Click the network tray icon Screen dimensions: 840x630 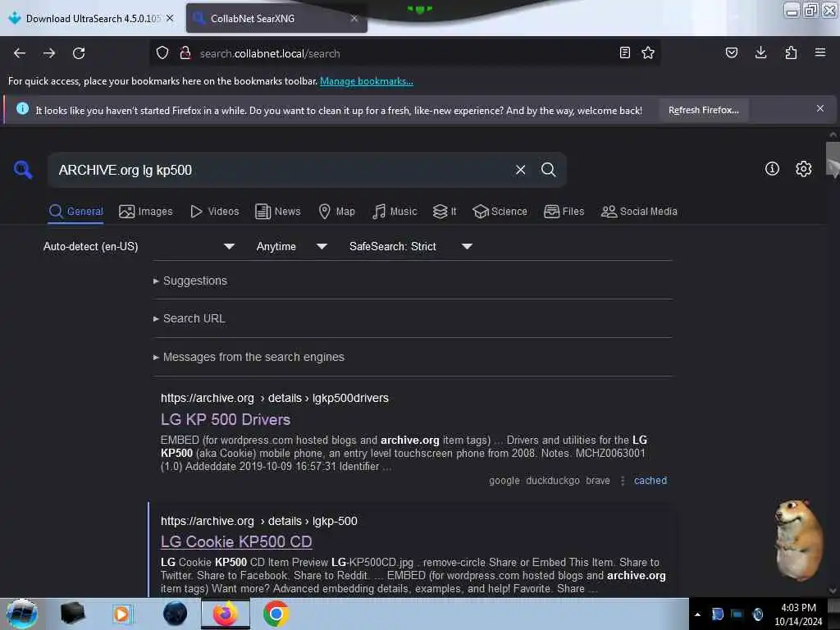coord(737,614)
